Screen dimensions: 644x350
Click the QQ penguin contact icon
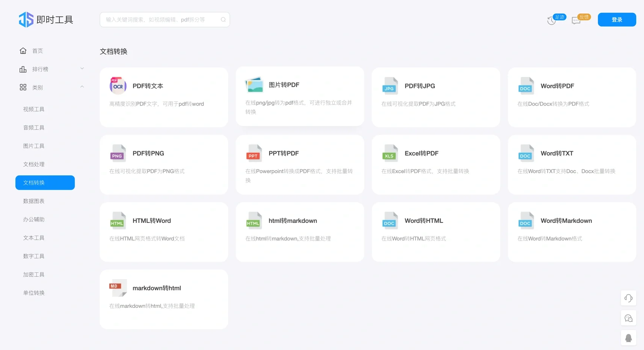pyautogui.click(x=628, y=338)
